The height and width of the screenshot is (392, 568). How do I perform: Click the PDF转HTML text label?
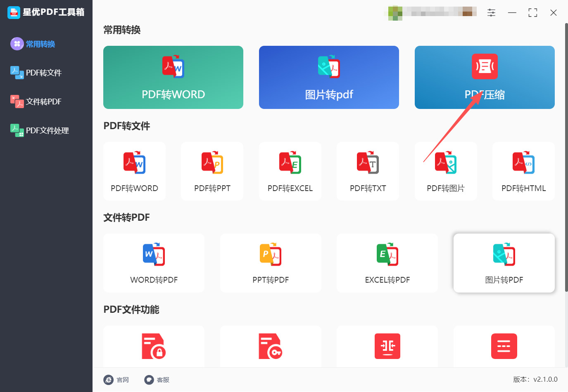523,189
